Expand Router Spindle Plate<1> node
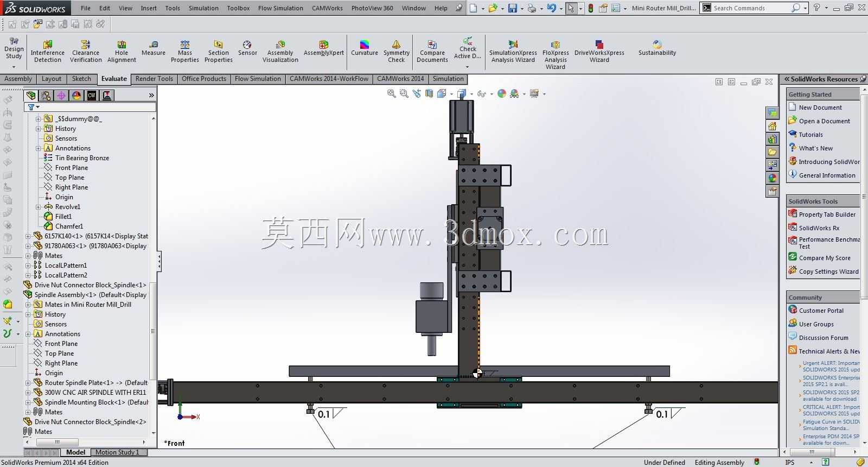Image resolution: width=868 pixels, height=467 pixels. tap(28, 383)
